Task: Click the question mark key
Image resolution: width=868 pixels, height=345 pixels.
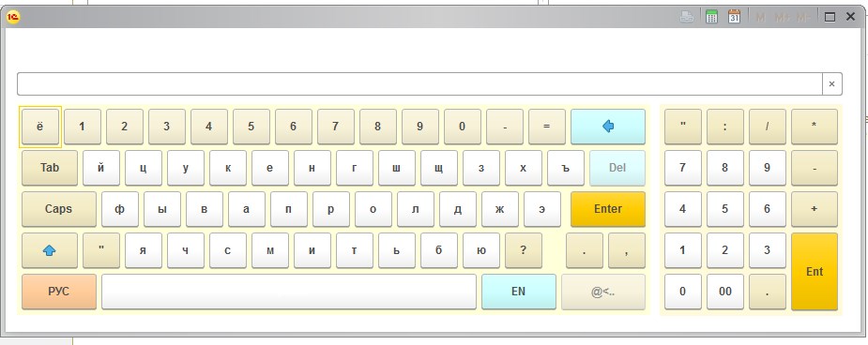Action: tap(523, 250)
